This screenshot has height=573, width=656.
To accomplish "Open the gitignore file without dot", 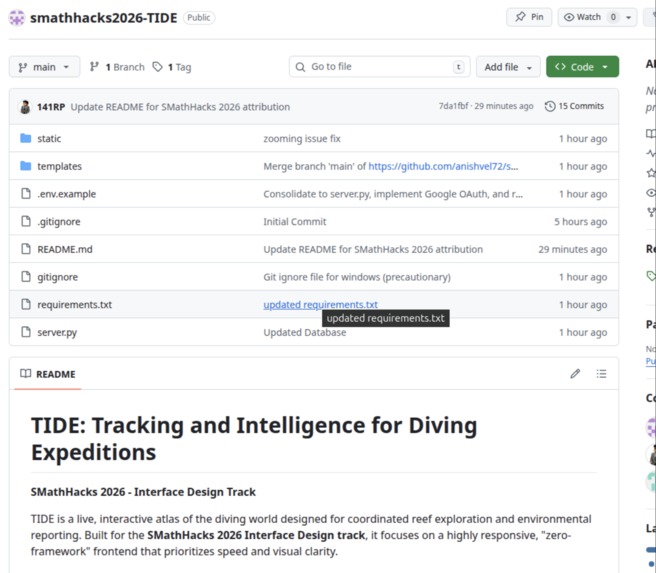I will [57, 277].
